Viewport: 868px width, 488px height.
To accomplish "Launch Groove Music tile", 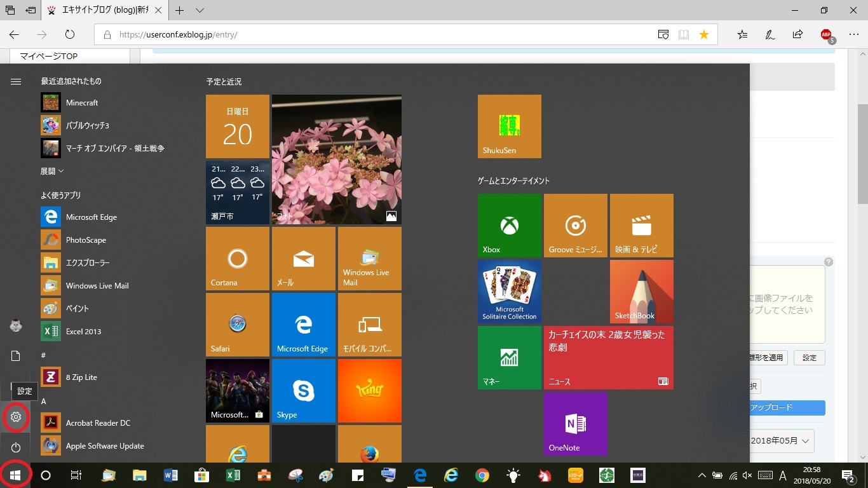I will tap(576, 226).
